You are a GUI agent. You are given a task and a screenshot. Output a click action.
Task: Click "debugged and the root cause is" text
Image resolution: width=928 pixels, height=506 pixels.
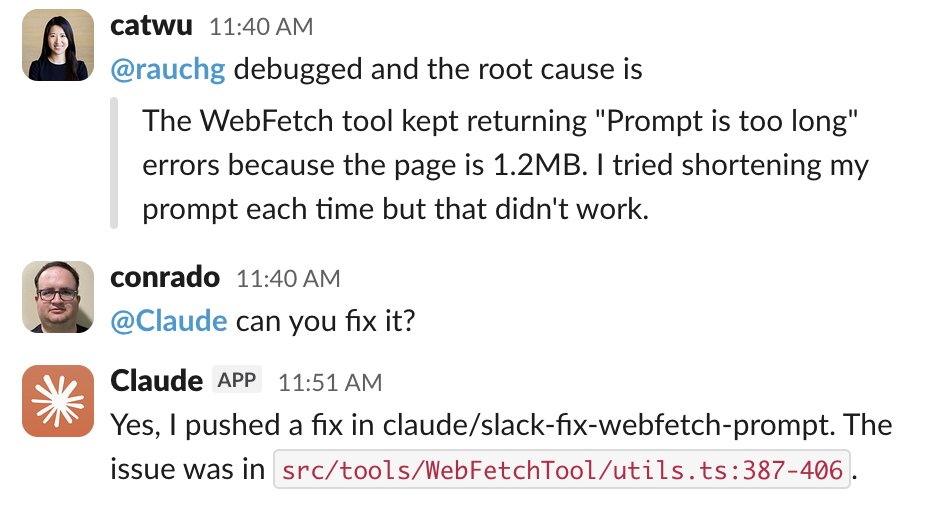[x=438, y=69]
